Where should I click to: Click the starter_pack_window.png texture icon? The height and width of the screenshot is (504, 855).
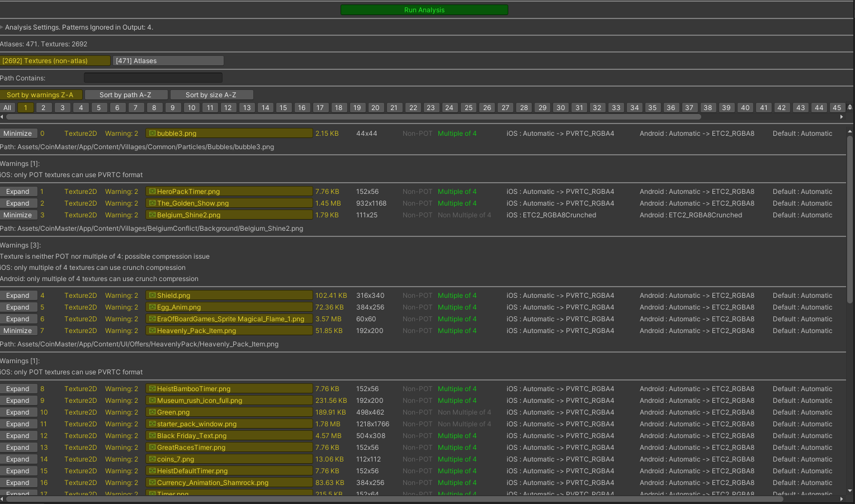tap(152, 424)
